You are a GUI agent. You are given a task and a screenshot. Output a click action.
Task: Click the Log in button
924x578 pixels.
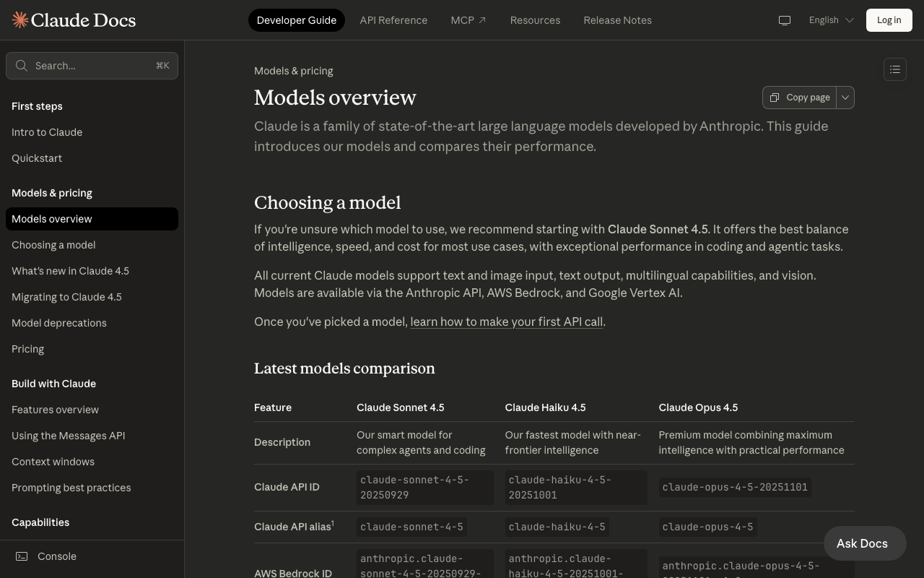(x=889, y=20)
